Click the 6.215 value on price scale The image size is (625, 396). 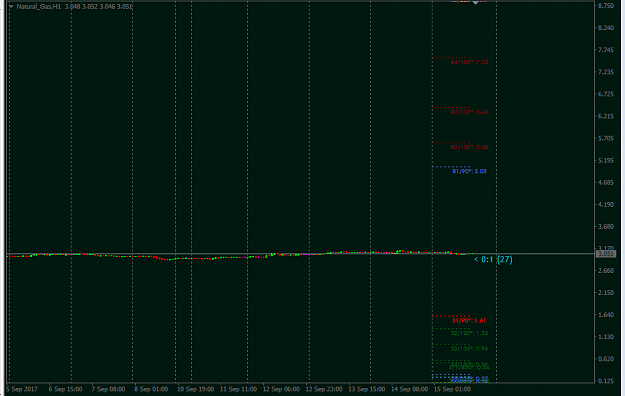pyautogui.click(x=606, y=116)
